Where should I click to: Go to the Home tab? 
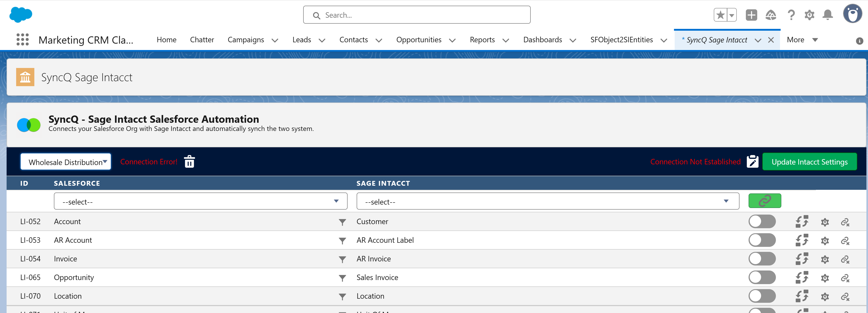(167, 40)
